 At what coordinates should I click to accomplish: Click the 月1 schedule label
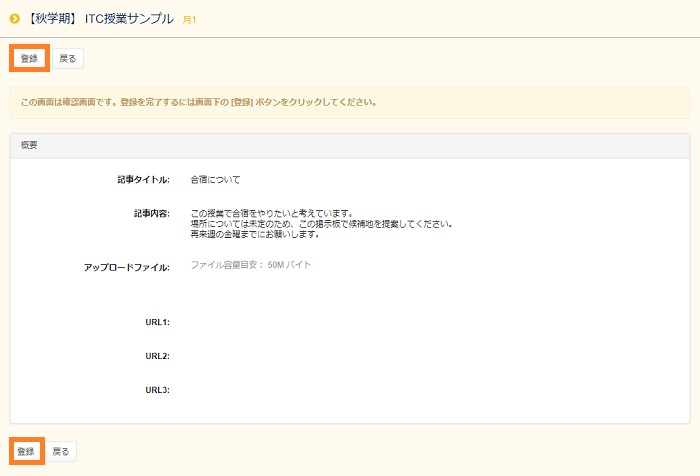[190, 19]
